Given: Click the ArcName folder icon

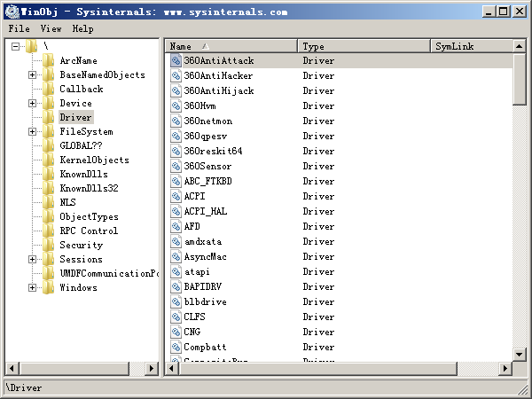Looking at the screenshot, I should [x=48, y=60].
